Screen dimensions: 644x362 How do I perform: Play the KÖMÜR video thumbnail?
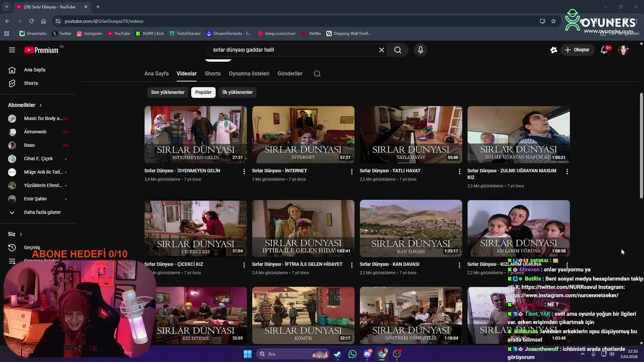[x=303, y=315]
